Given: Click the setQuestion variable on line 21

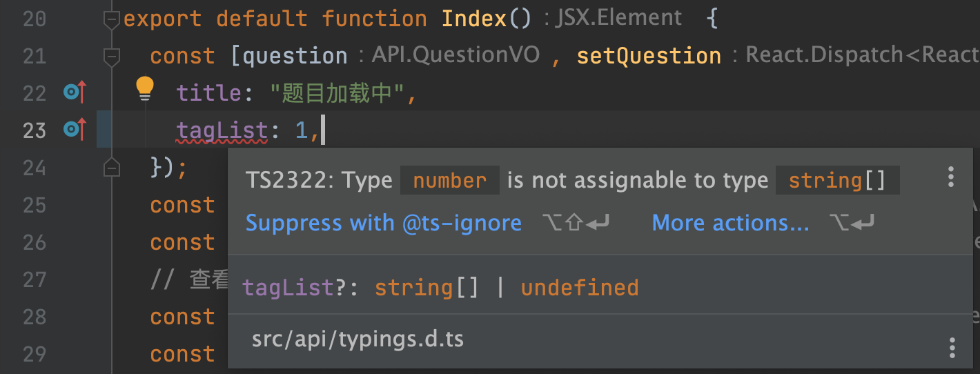Looking at the screenshot, I should coord(649,56).
